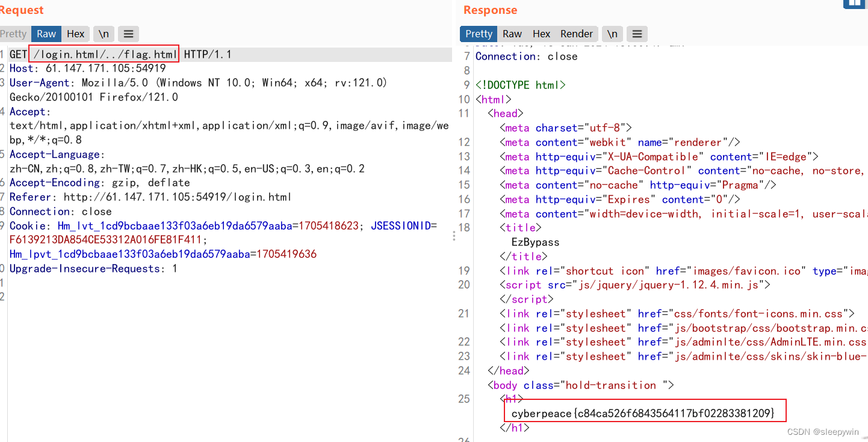Click the request Connection: close header
This screenshot has width=868, height=442.
[61, 212]
